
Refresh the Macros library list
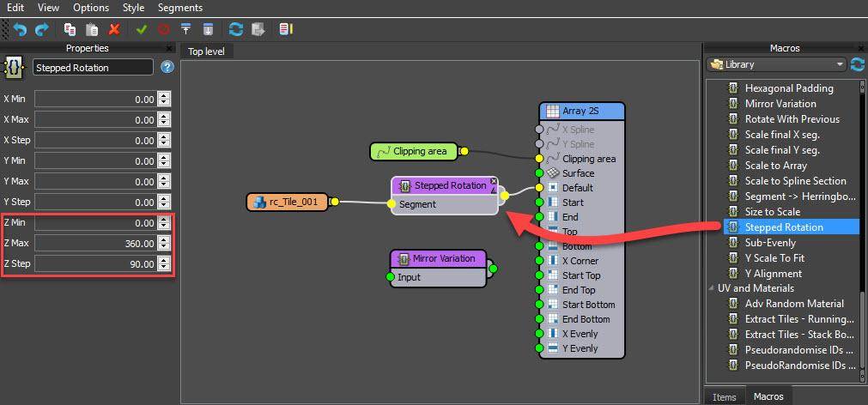pos(857,64)
